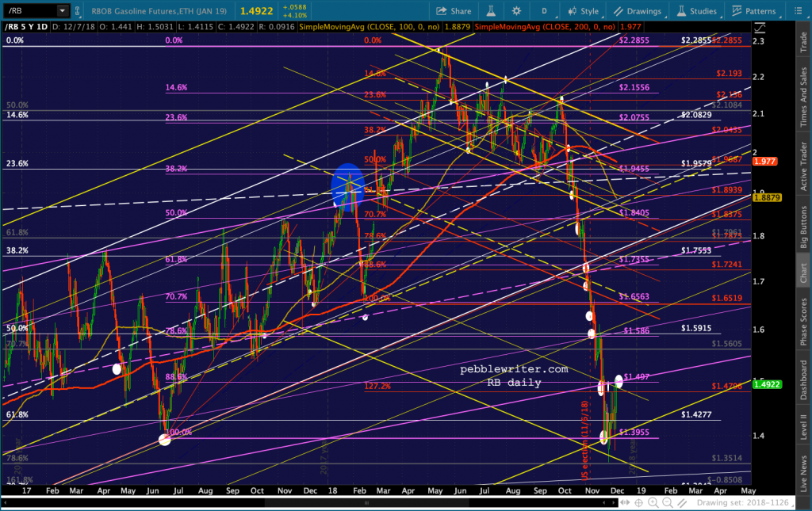Click the /RB 5 Y 1D chart label

pyautogui.click(x=26, y=26)
